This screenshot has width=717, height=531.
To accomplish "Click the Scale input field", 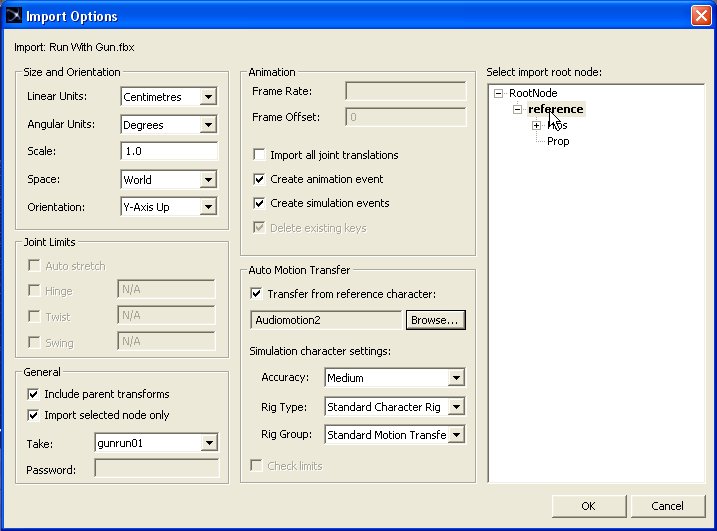I will (x=169, y=151).
